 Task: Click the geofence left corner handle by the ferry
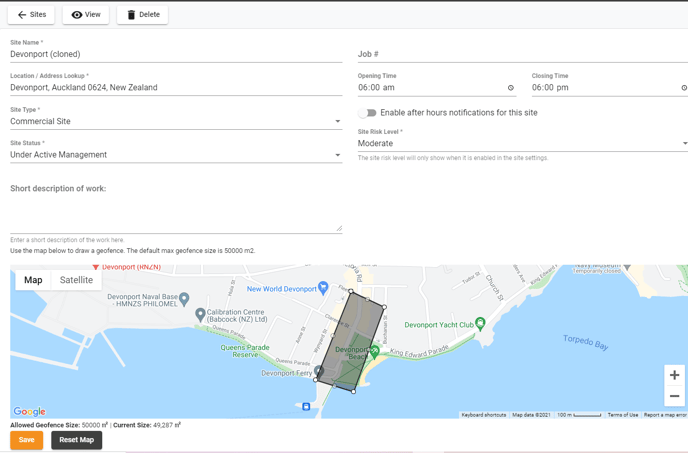(315, 380)
